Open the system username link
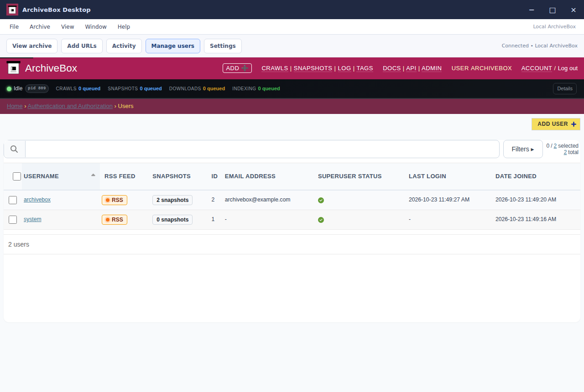Image resolution: width=584 pixels, height=392 pixels. (x=32, y=219)
